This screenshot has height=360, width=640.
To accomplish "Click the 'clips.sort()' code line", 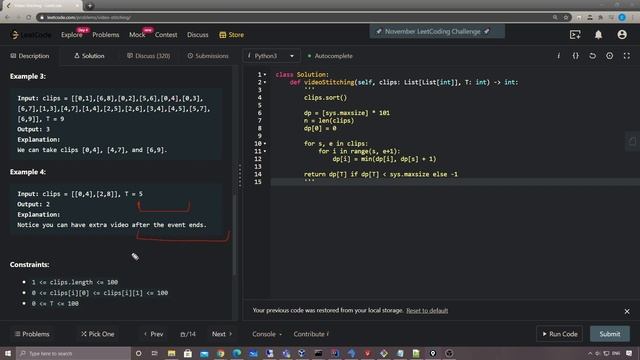I will (x=325, y=98).
